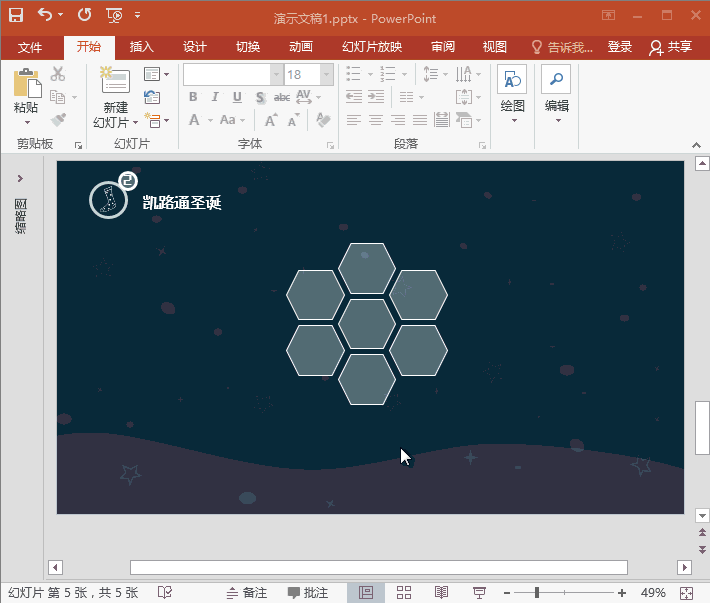Click the Save icon in title bar
Screen dimensions: 710x603
click(16, 15)
